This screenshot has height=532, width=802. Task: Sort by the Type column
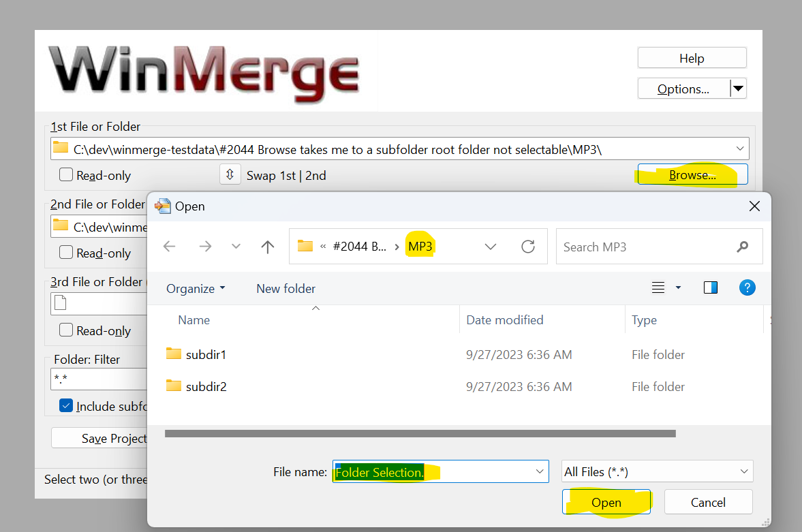pyautogui.click(x=644, y=320)
